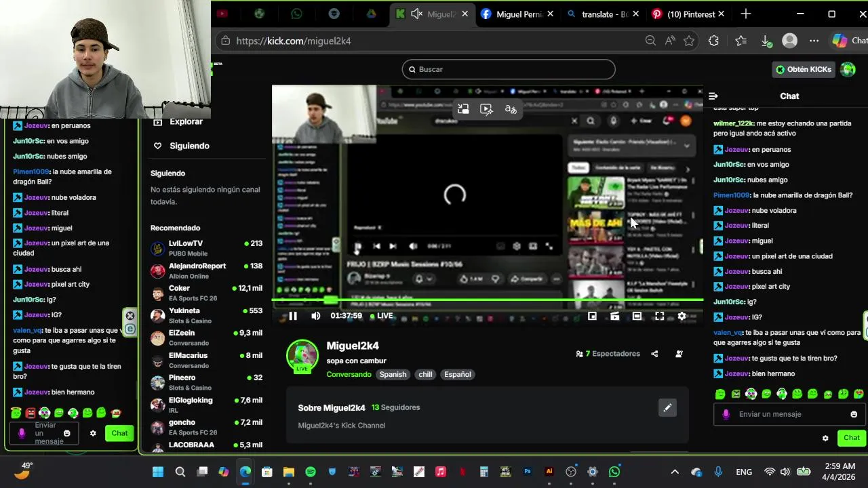Open Yukineta recommended channel

pos(206,315)
